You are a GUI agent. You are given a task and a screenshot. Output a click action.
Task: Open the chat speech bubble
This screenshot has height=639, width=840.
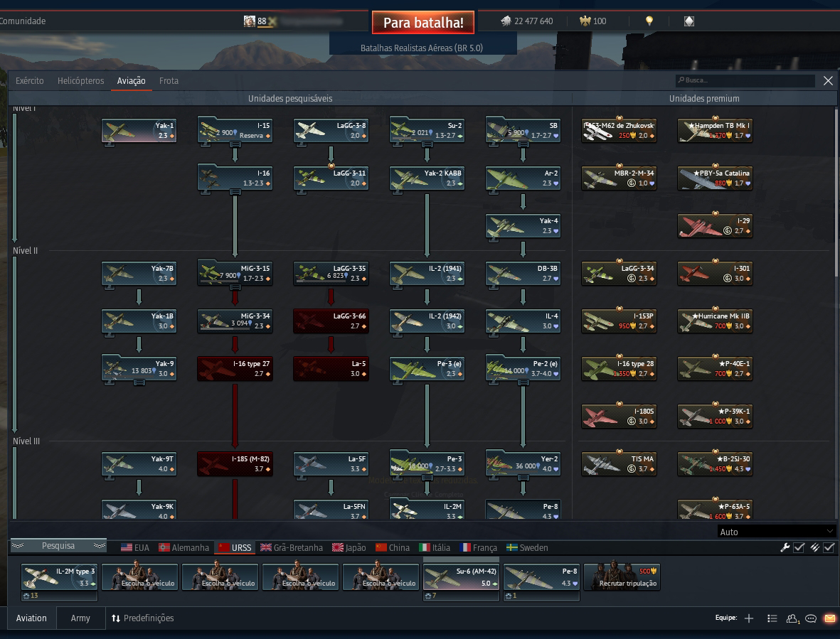coord(811,618)
